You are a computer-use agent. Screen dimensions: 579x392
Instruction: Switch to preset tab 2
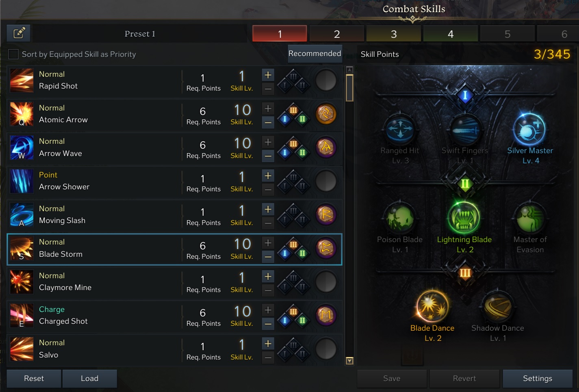tap(336, 34)
